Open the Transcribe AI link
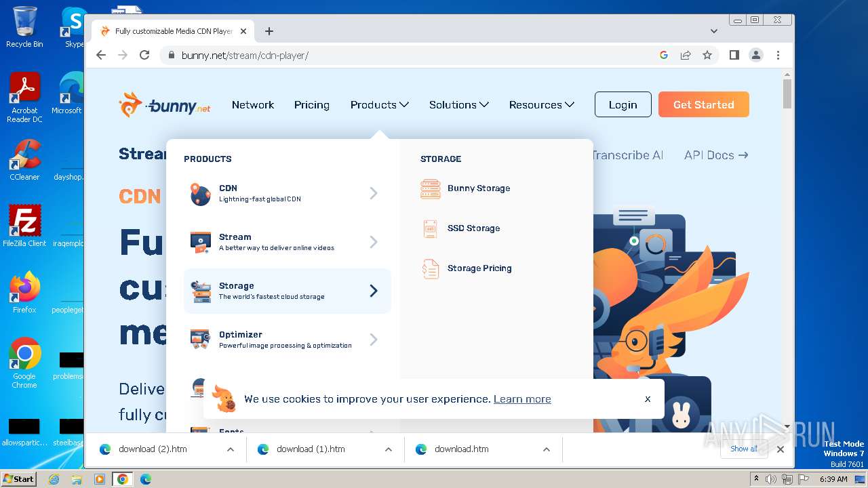This screenshot has width=868, height=488. click(x=627, y=155)
